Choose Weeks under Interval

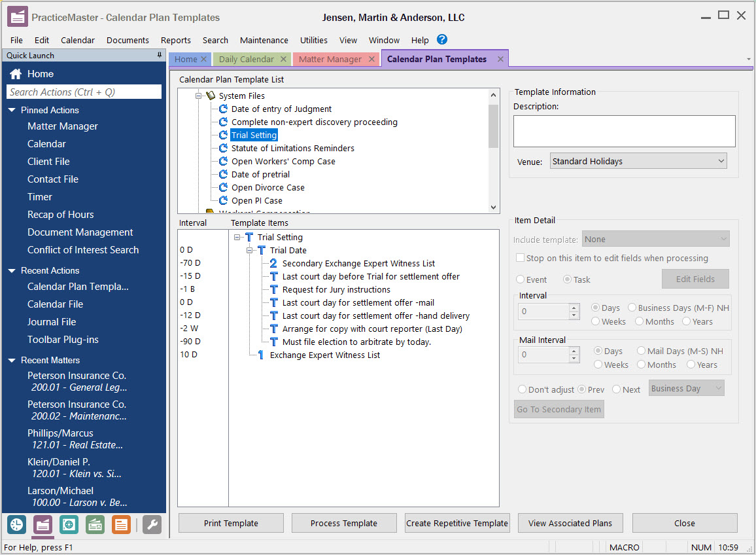pyautogui.click(x=595, y=321)
